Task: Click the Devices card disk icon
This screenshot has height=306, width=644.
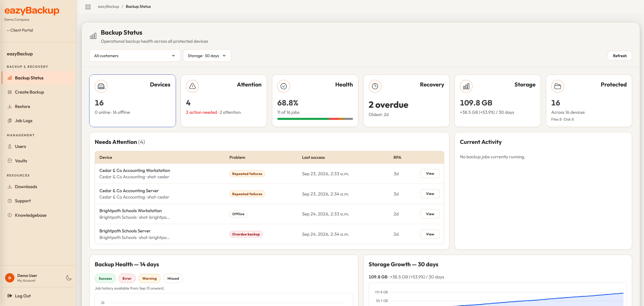Action: (x=101, y=86)
